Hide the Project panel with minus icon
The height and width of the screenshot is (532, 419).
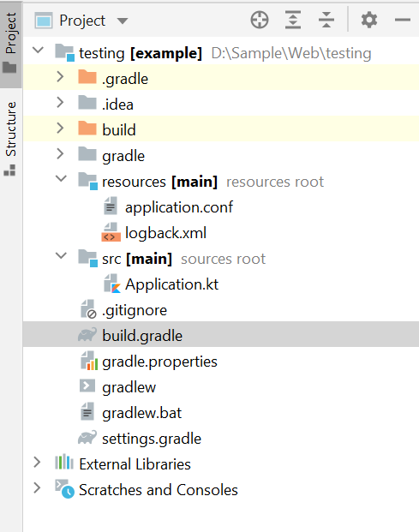(403, 20)
